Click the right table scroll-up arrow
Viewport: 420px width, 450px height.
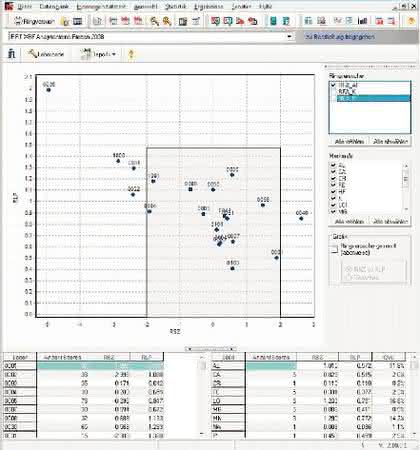pyautogui.click(x=414, y=357)
